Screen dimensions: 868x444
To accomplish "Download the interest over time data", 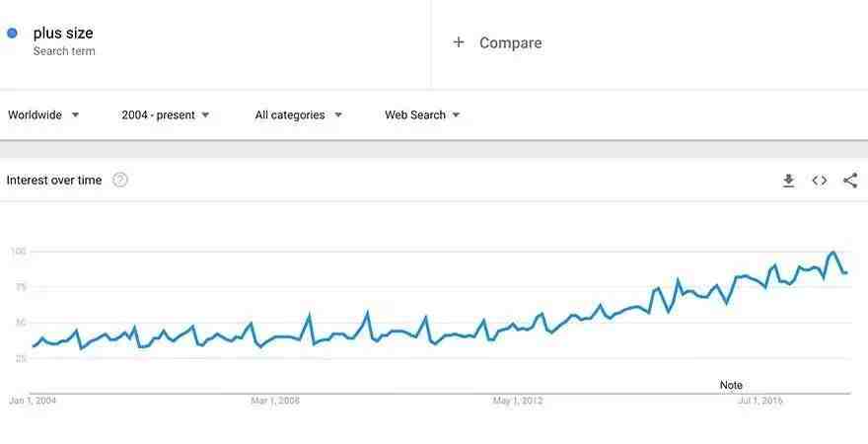I will click(x=789, y=181).
